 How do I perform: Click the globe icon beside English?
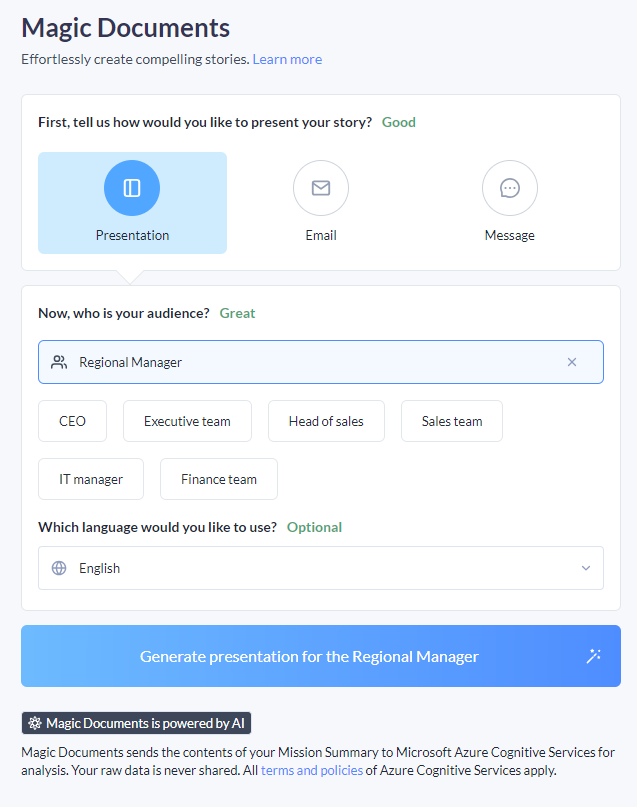[x=59, y=568]
